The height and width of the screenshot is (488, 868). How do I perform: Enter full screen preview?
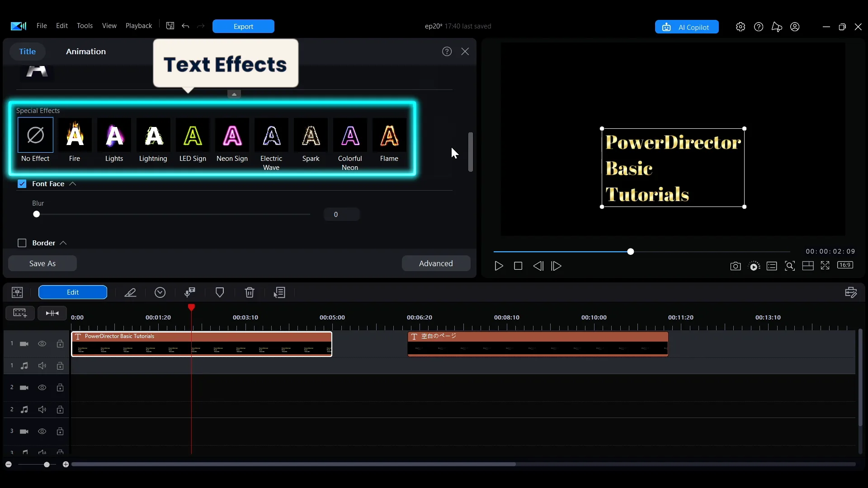[825, 266]
